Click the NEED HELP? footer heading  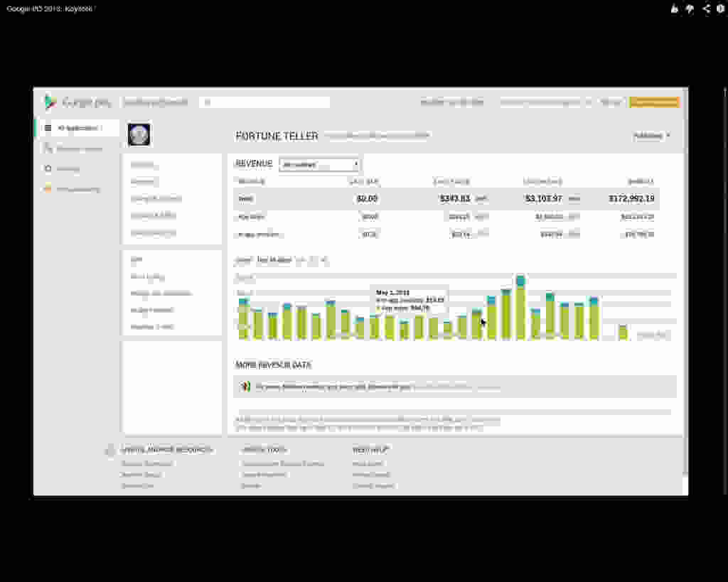pyautogui.click(x=370, y=450)
